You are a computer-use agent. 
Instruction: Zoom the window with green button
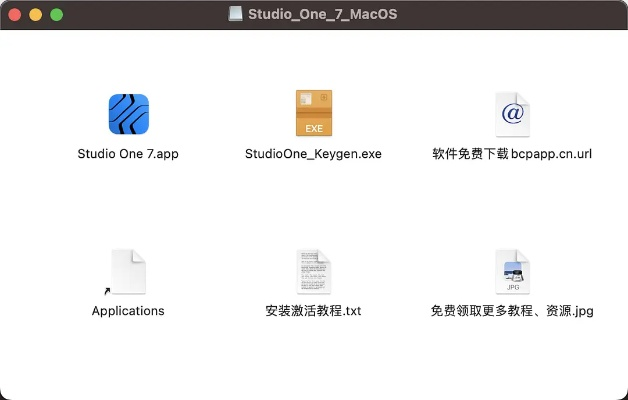tap(56, 15)
